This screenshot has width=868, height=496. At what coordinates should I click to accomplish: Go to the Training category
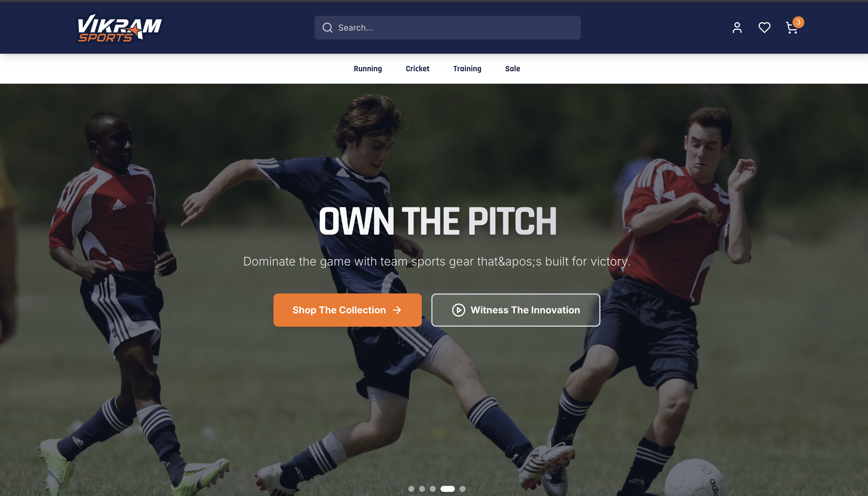[x=467, y=69]
